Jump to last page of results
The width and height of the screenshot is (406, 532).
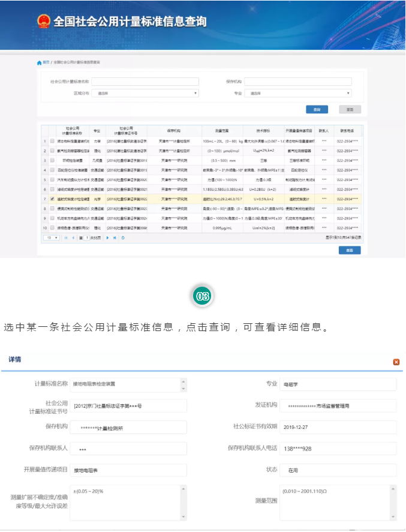(115, 238)
